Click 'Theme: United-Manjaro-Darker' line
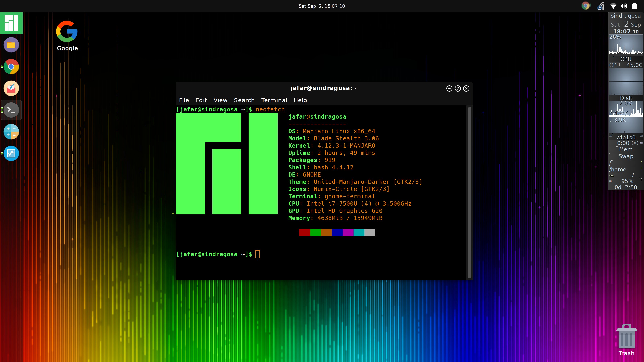This screenshot has height=362, width=644. point(355,182)
